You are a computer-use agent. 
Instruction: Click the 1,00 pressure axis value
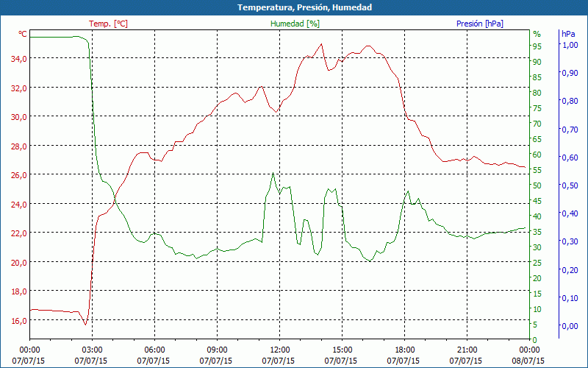pos(570,45)
